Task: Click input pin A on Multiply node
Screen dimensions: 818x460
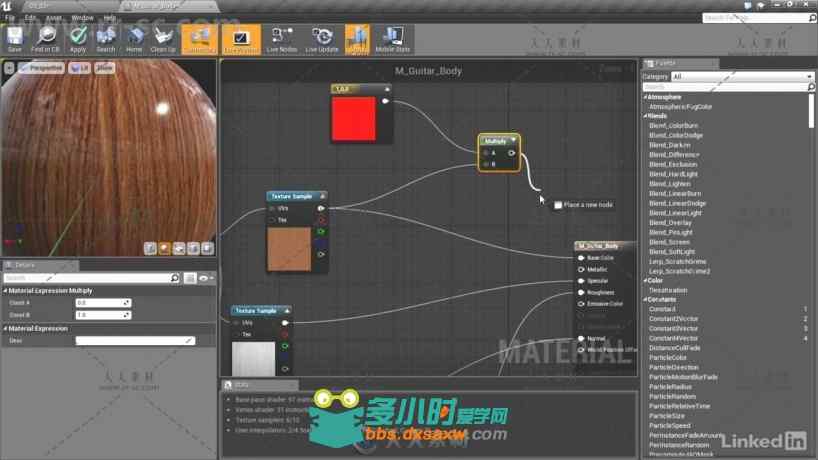Action: [x=486, y=153]
